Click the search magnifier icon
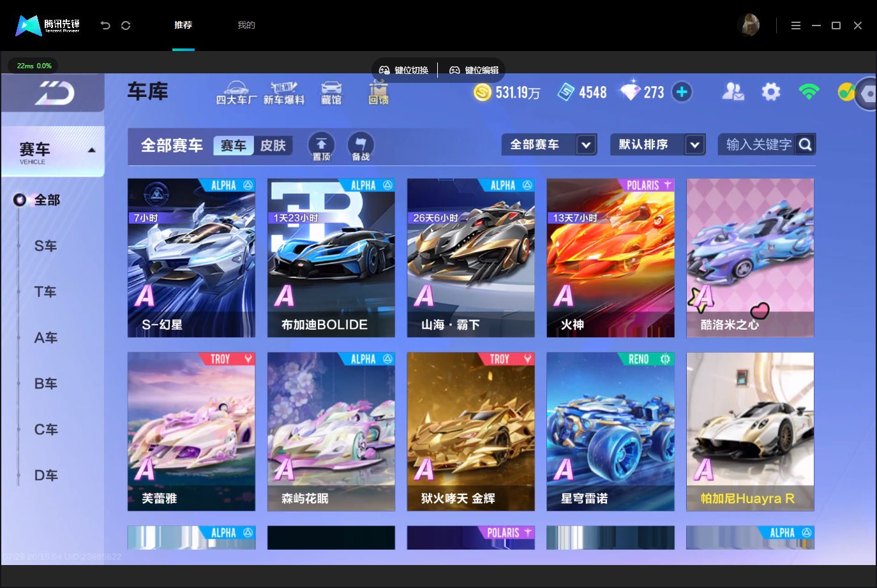Screen dimensions: 877x588 point(806,145)
